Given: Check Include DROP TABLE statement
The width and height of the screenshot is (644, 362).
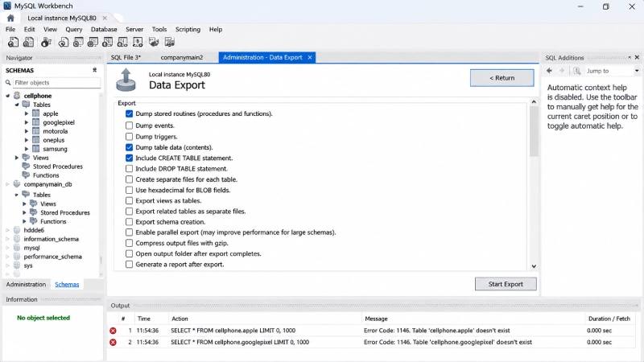Looking at the screenshot, I should tap(129, 169).
